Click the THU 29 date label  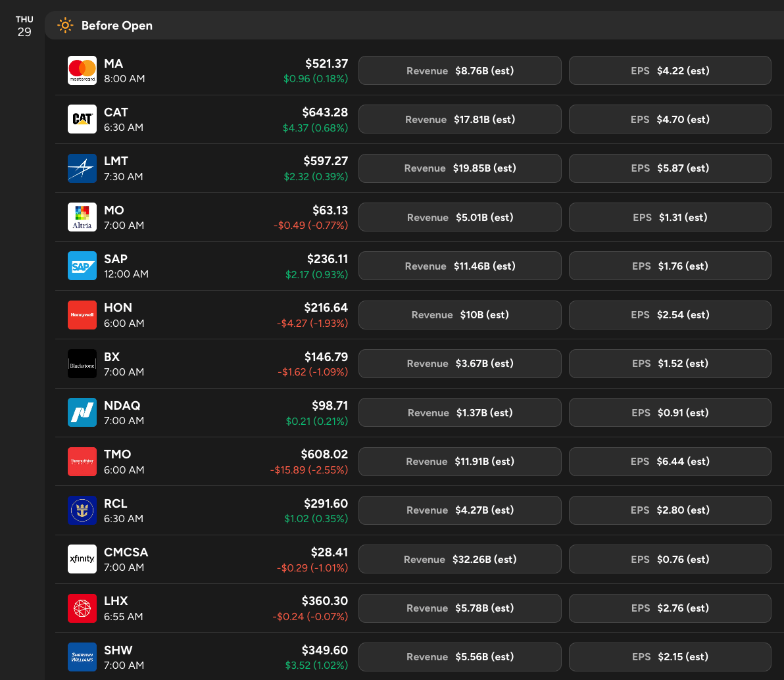(x=24, y=26)
